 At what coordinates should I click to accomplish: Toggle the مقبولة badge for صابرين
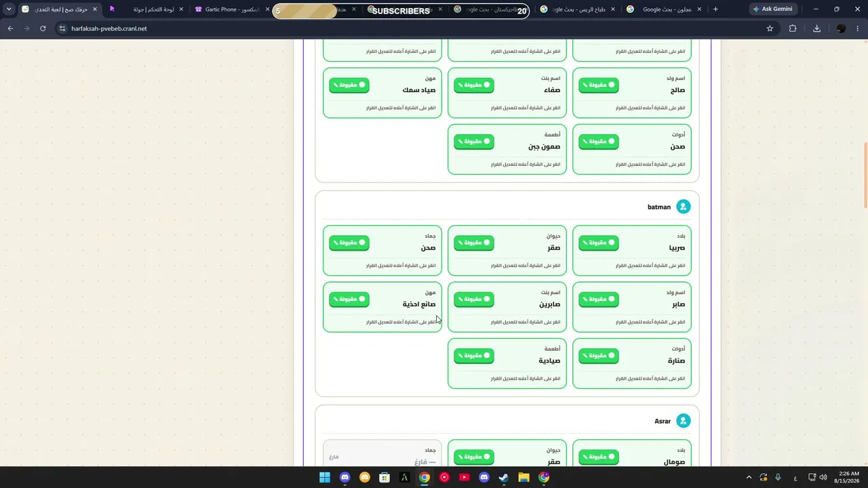click(x=473, y=299)
